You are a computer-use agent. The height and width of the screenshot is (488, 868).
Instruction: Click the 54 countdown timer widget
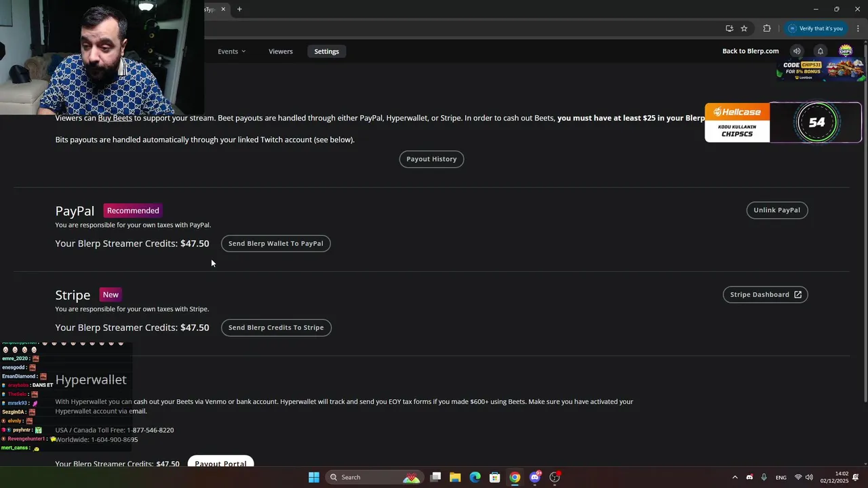tap(816, 123)
